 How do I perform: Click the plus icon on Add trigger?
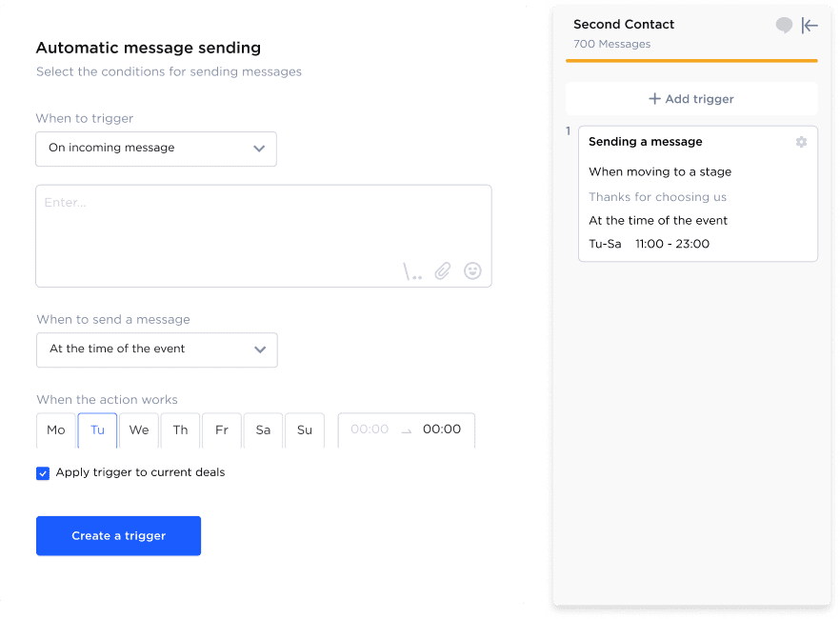pos(654,98)
